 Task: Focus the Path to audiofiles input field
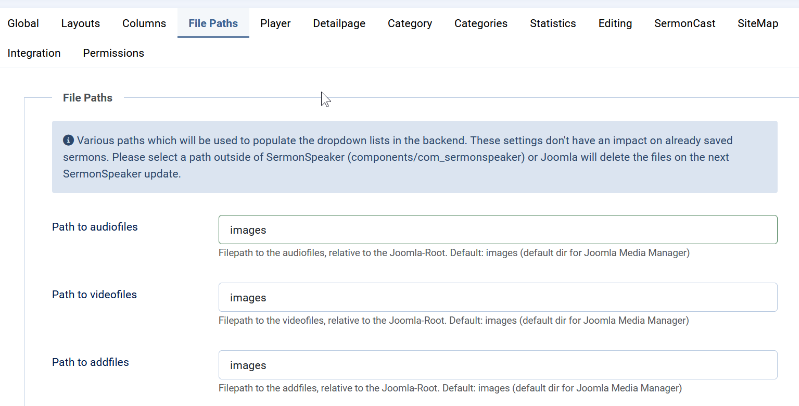pos(497,230)
